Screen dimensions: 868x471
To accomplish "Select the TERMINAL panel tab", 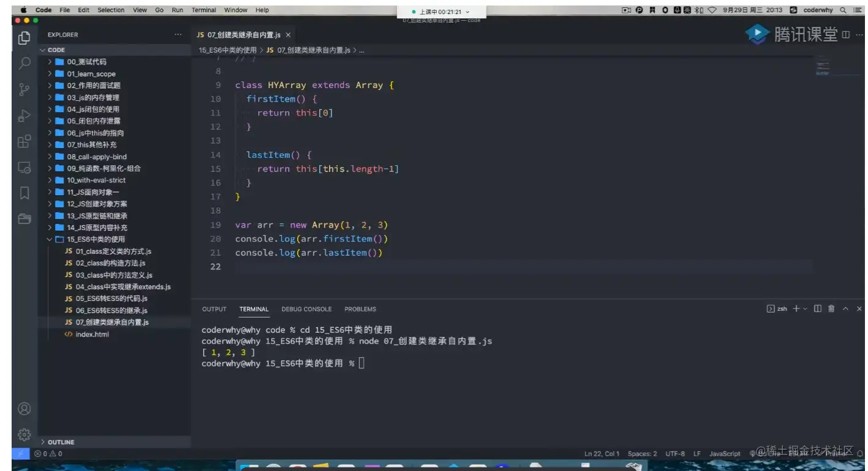I will coord(254,309).
